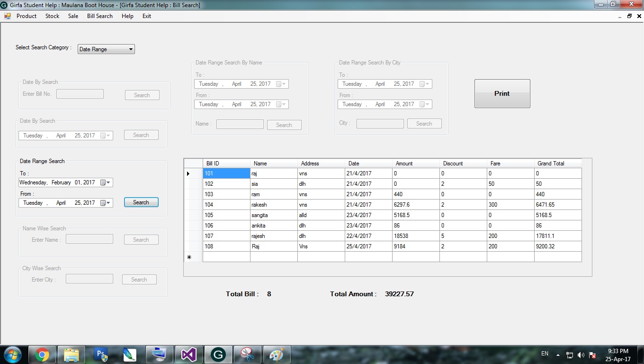Image resolution: width=644 pixels, height=364 pixels.
Task: Click the EN language indicator in the taskbar
Action: click(545, 354)
